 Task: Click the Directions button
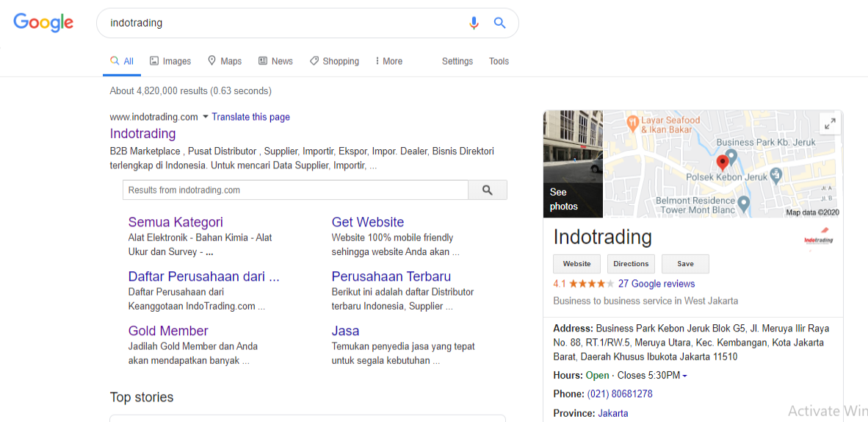click(631, 264)
